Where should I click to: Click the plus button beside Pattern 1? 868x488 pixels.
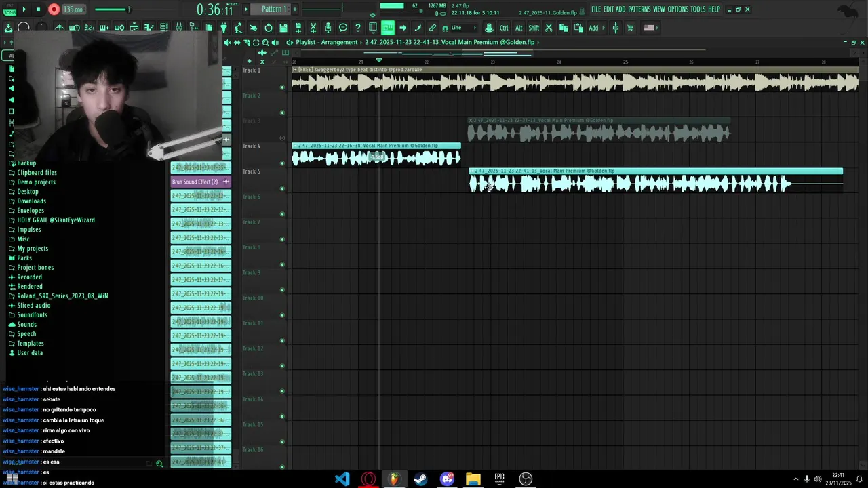click(296, 9)
